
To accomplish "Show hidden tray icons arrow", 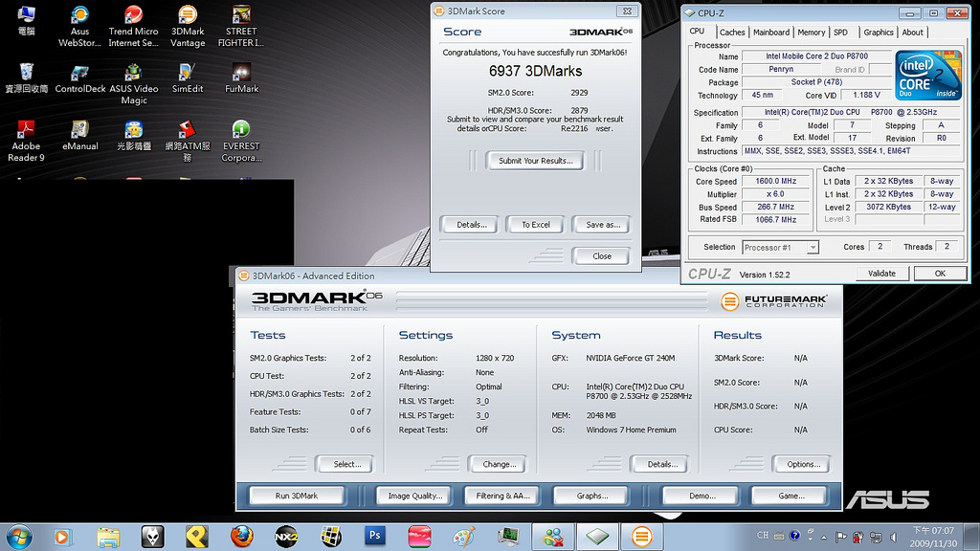I will coord(824,538).
